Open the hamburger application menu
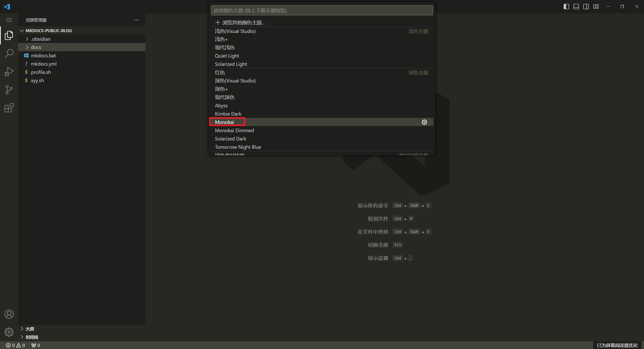The image size is (644, 349). click(x=9, y=20)
